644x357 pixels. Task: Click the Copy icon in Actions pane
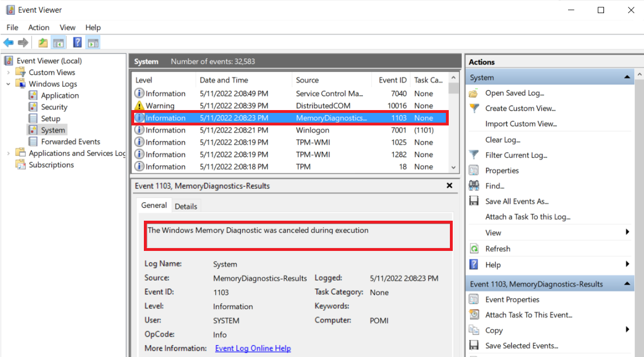[474, 330]
